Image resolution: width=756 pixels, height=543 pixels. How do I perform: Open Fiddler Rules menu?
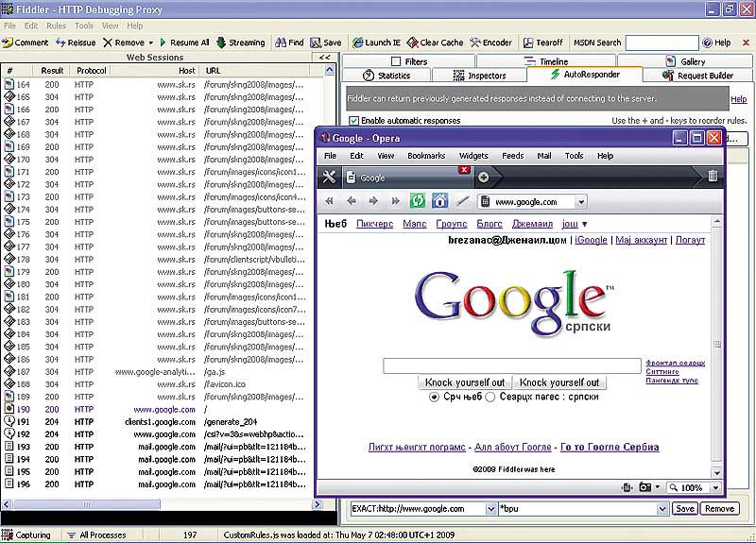point(56,25)
